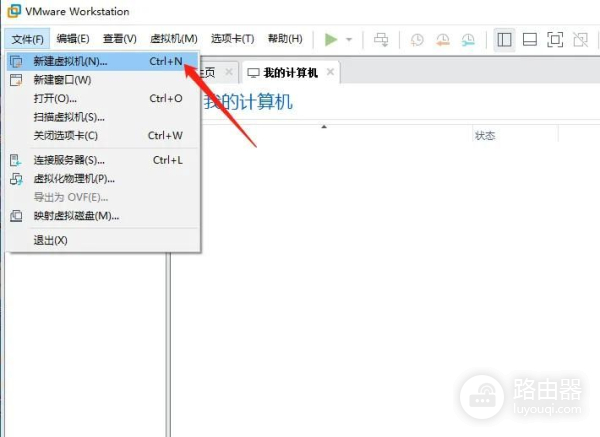Open the 帮助(H) menu
This screenshot has width=600, height=437.
(285, 39)
